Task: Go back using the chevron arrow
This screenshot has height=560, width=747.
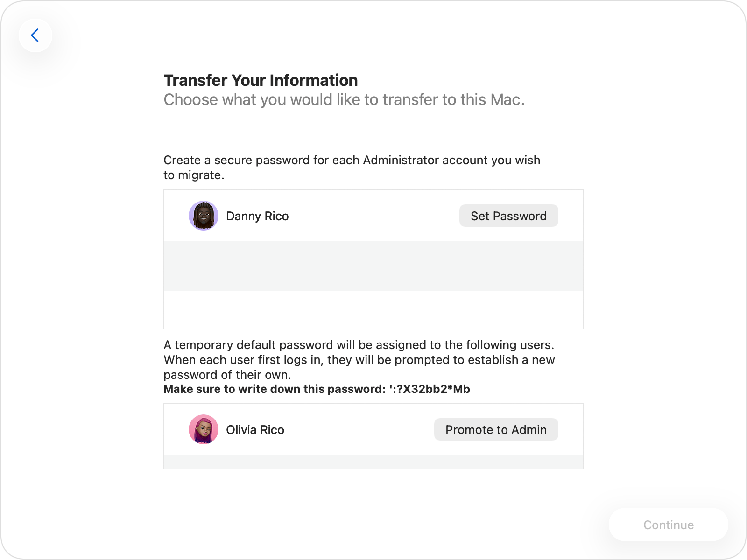Action: (x=35, y=35)
